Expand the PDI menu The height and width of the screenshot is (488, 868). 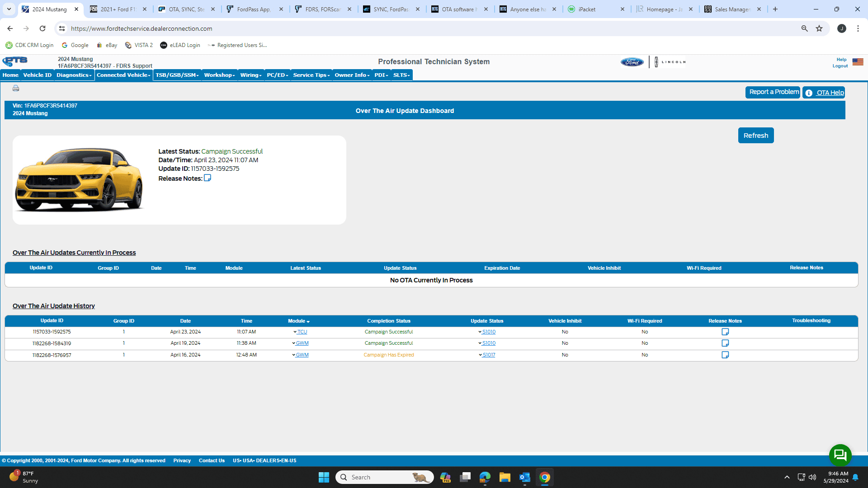[382, 75]
